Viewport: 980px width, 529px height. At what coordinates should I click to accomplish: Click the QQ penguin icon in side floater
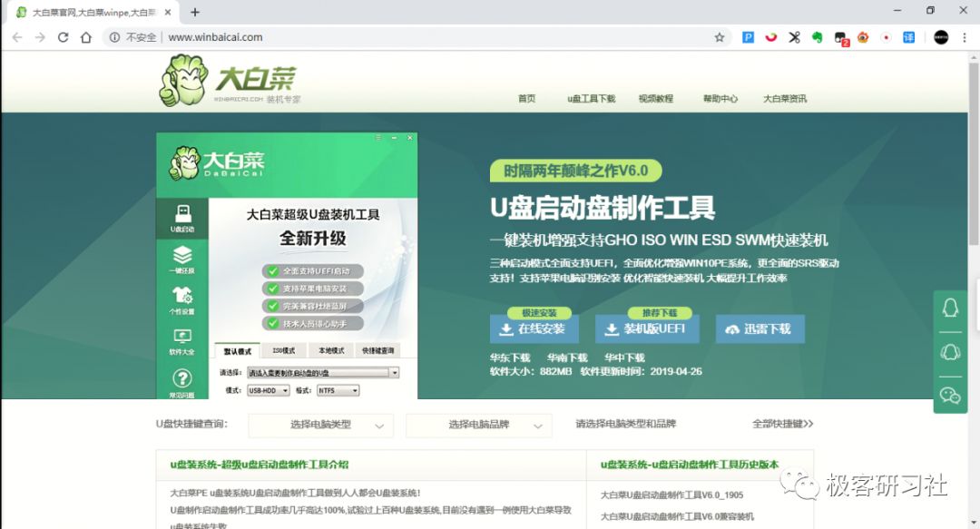point(950,308)
